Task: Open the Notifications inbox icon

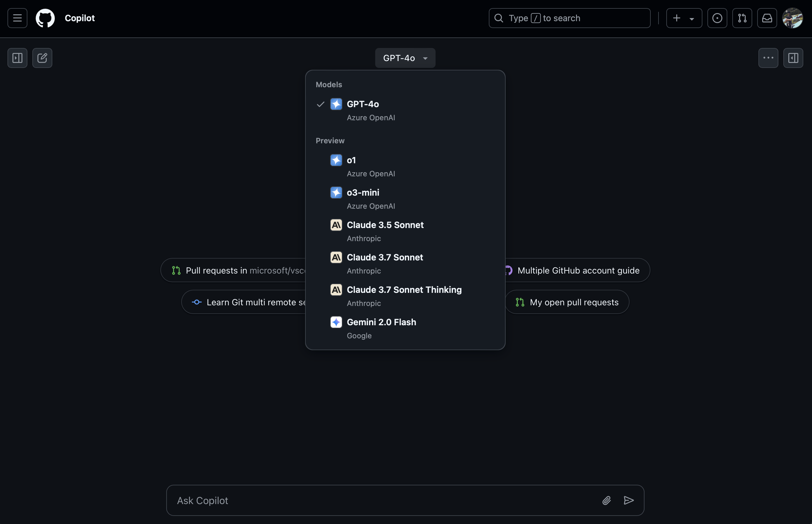Action: 767,18
